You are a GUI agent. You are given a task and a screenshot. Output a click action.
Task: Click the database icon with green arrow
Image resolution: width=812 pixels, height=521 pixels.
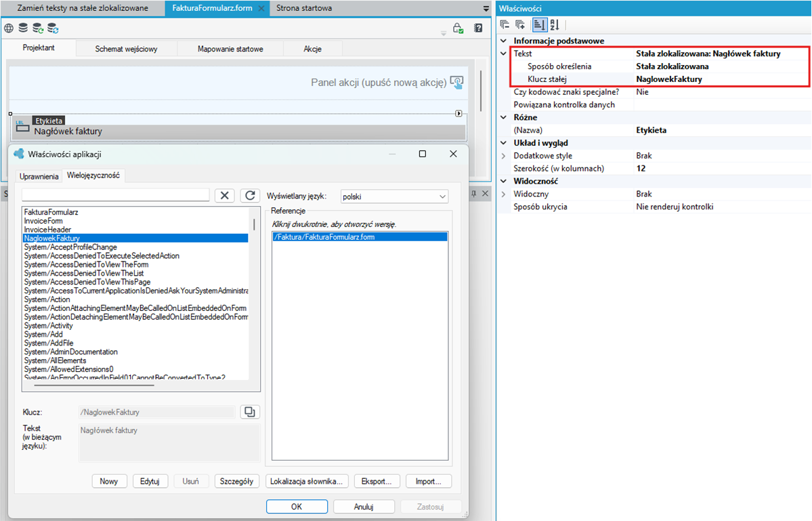tap(38, 28)
